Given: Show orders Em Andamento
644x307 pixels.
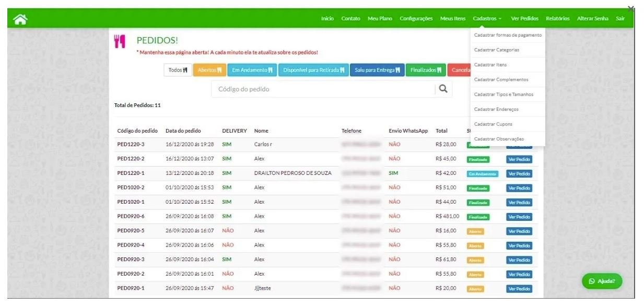Looking at the screenshot, I should click(x=253, y=70).
